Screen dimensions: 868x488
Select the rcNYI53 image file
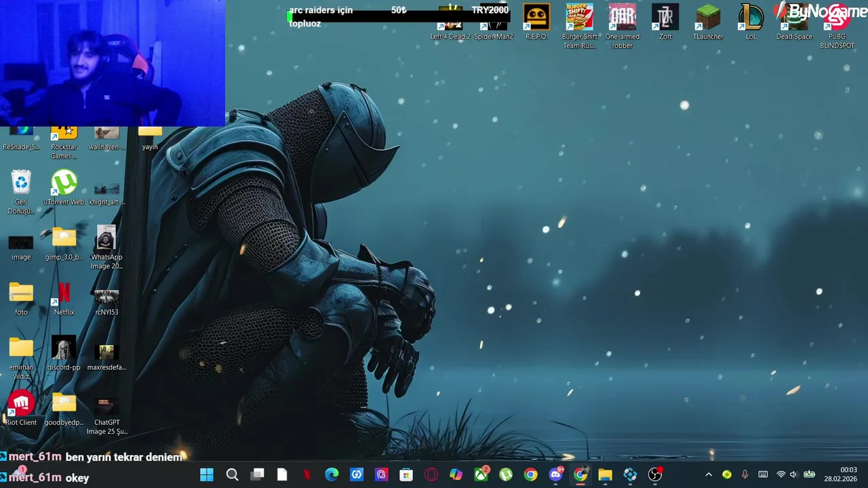(x=106, y=301)
